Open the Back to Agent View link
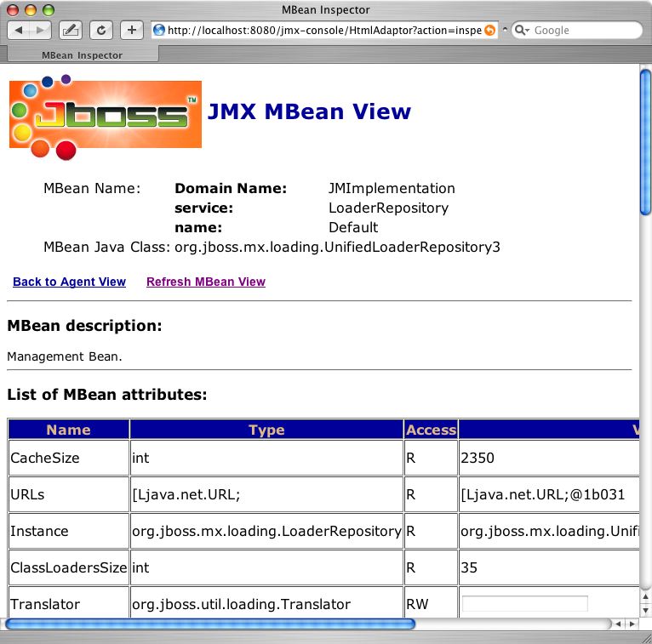Image resolution: width=652 pixels, height=644 pixels. [x=69, y=282]
